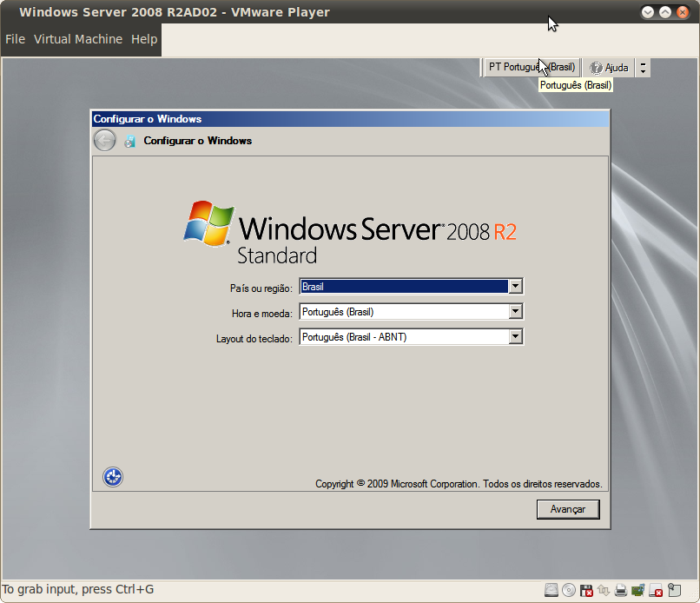Viewport: 700px width, 603px height.
Task: Maximize the VMware Player window
Action: (x=665, y=12)
